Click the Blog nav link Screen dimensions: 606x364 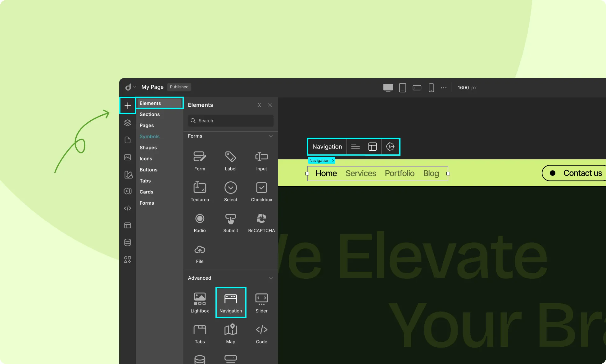431,173
